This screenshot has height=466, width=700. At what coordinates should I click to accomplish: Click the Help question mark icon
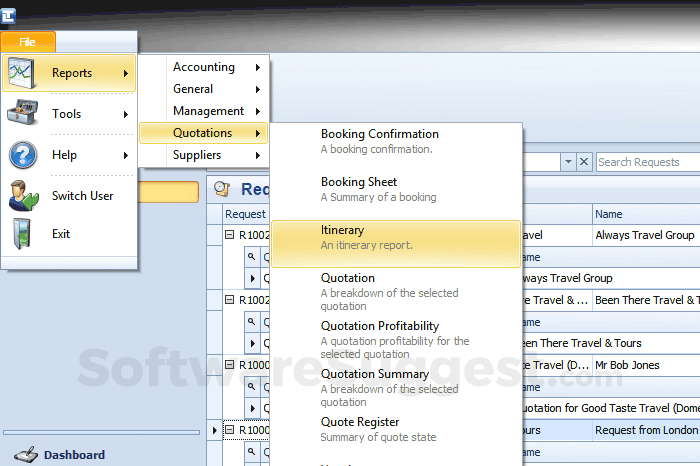click(x=23, y=155)
